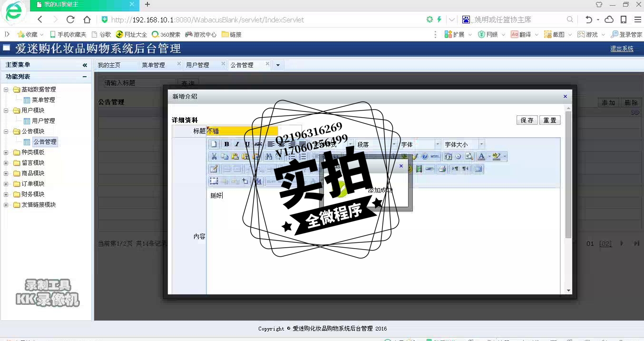Set left-to-right text direction

coord(455,169)
